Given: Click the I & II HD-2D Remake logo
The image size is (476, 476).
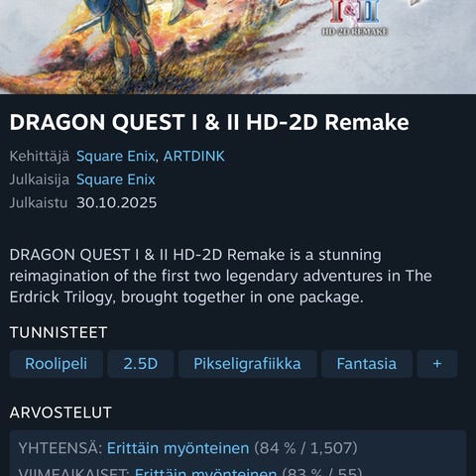Looking at the screenshot, I should (355, 17).
